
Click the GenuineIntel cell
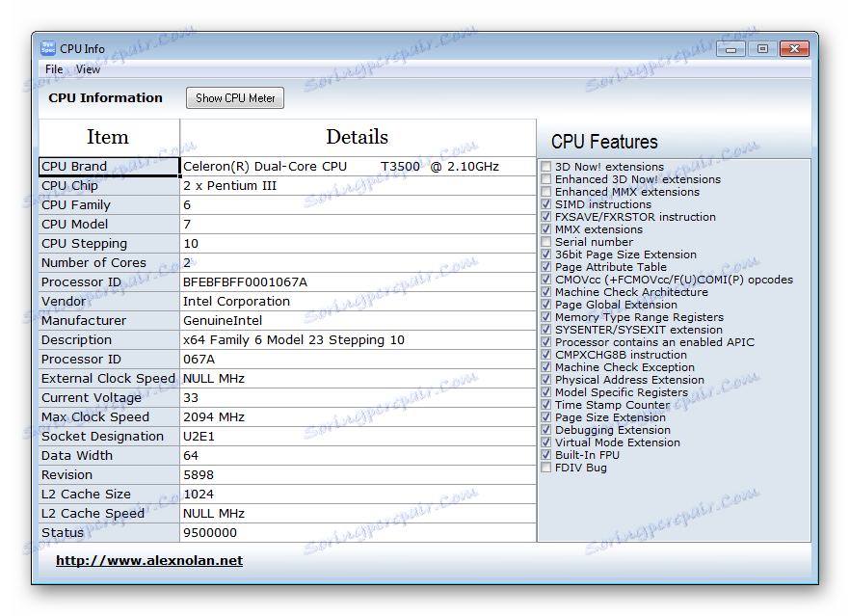358,320
